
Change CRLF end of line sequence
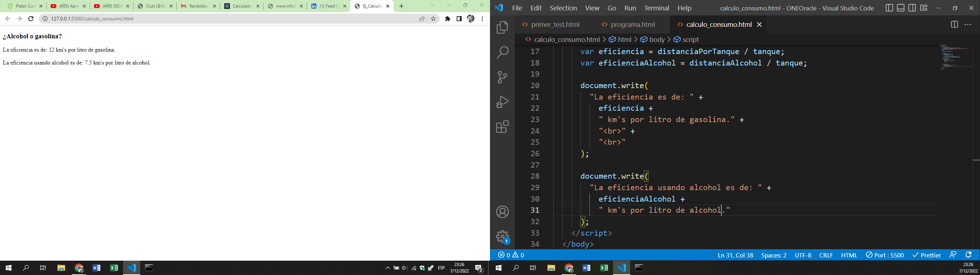click(826, 255)
